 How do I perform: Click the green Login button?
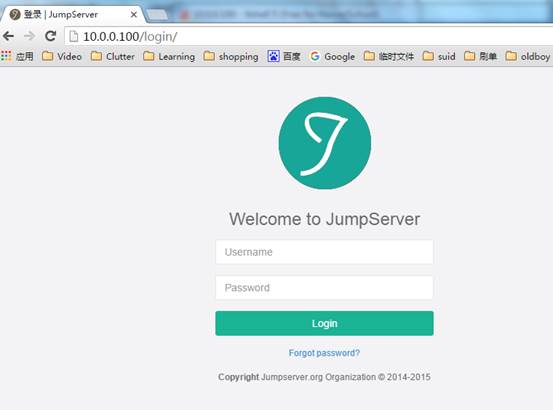[x=324, y=323]
